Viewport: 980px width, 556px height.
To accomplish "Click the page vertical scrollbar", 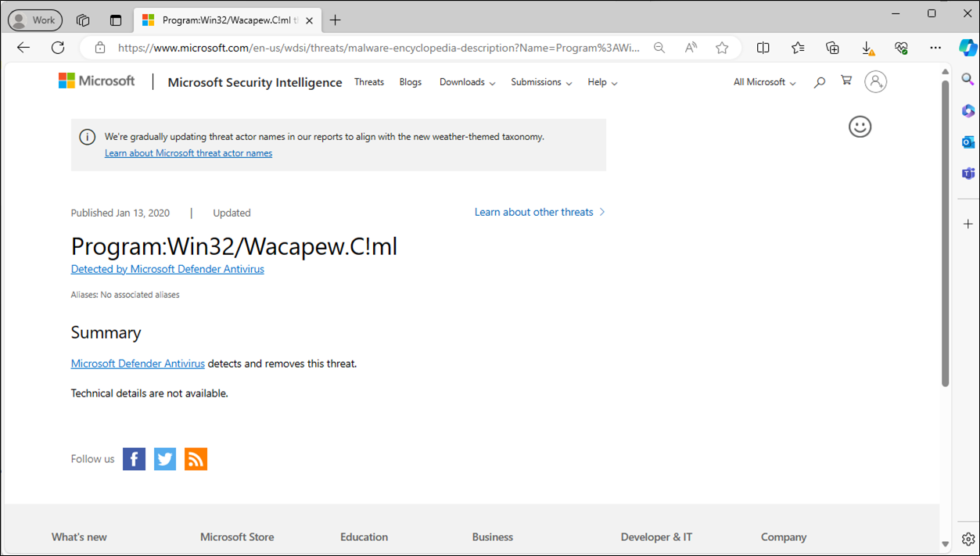I will pyautogui.click(x=945, y=231).
